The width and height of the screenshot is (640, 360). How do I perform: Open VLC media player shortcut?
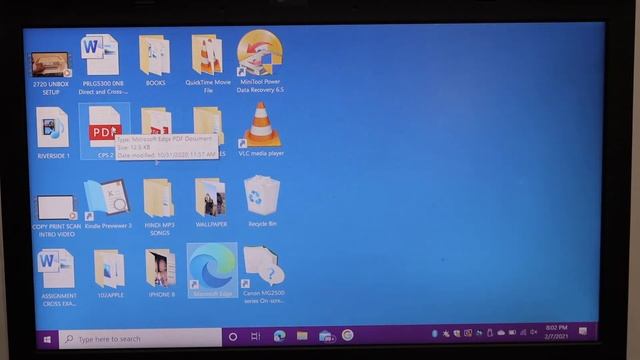261,125
